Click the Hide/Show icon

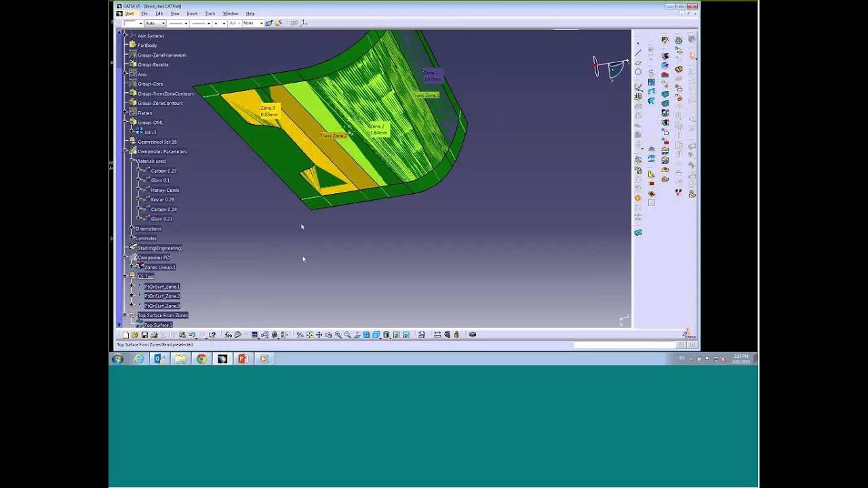(396, 335)
